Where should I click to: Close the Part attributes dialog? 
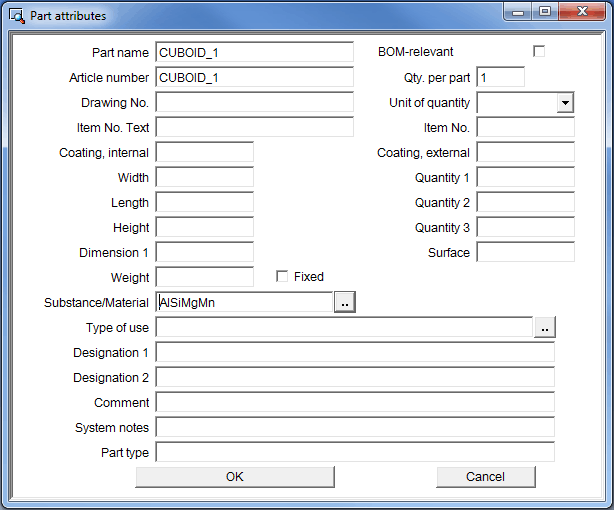click(x=582, y=12)
